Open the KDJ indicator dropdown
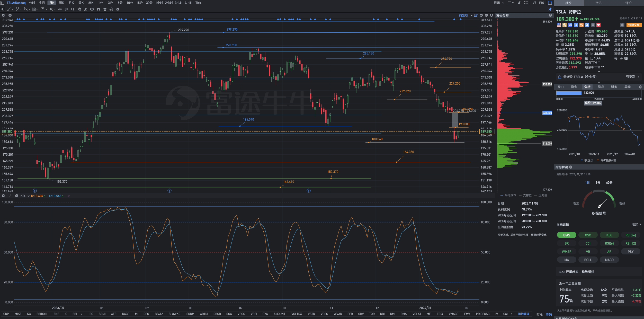This screenshot has width=644, height=319. click(25, 196)
